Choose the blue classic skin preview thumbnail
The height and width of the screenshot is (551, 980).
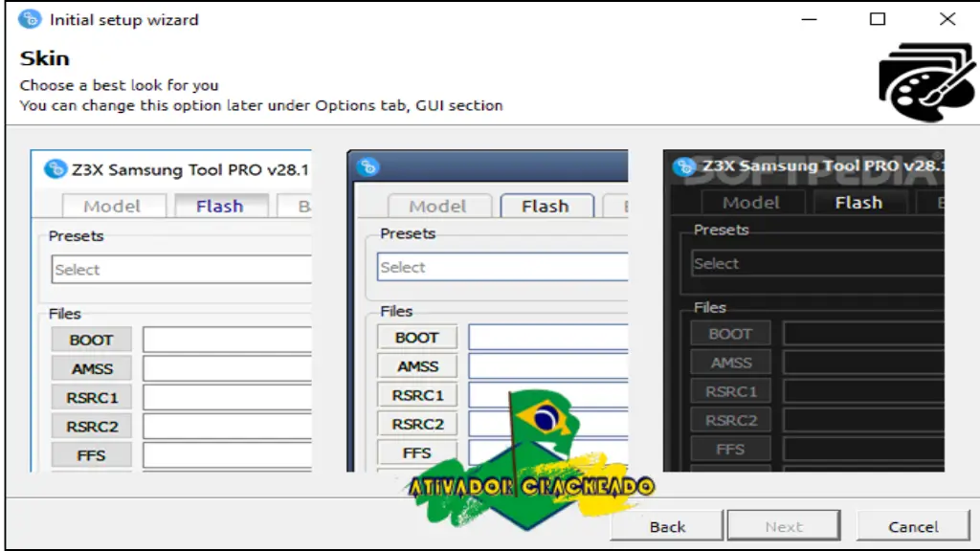tap(487, 311)
